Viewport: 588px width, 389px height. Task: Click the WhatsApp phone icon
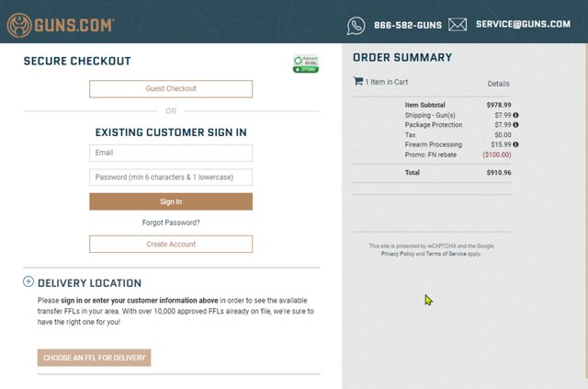(x=356, y=25)
